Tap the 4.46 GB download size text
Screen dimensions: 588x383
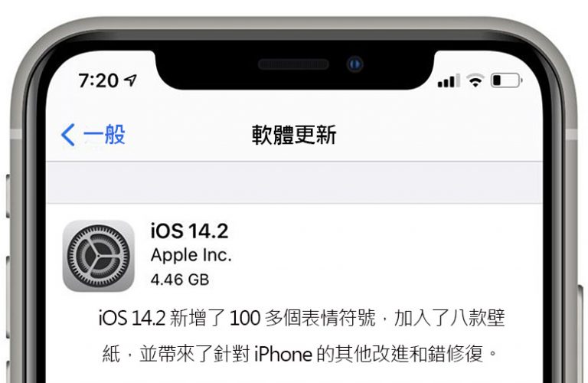click(x=180, y=280)
